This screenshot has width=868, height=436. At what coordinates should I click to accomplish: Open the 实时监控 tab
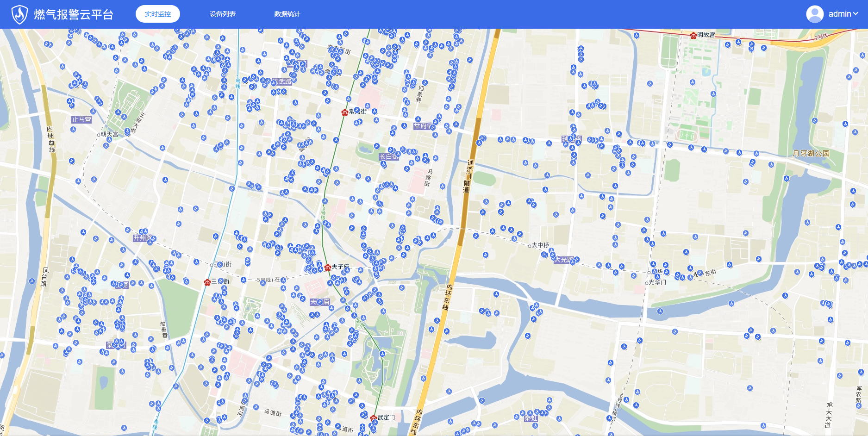click(158, 14)
